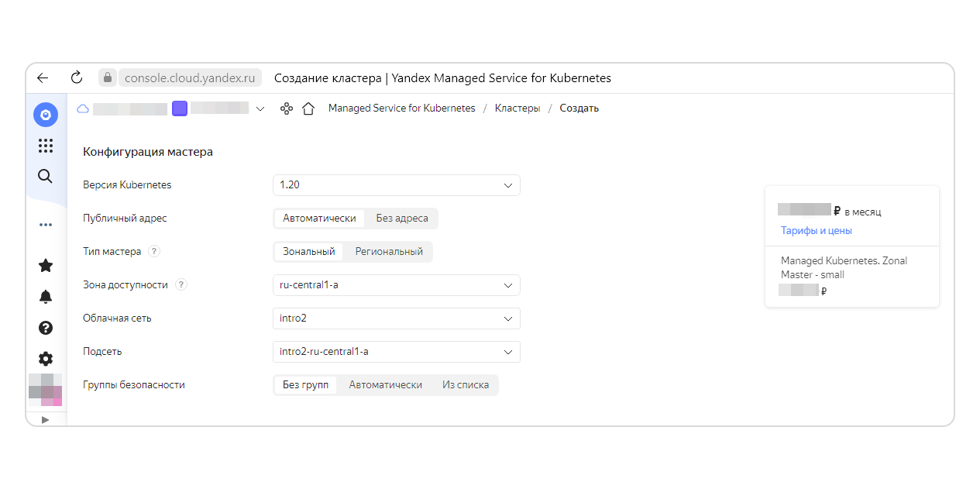
Task: Click the purple folder square icon
Action: click(x=180, y=108)
